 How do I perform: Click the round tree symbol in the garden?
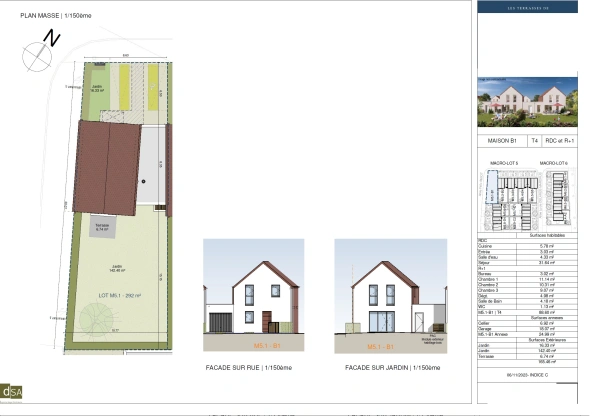pyautogui.click(x=96, y=319)
